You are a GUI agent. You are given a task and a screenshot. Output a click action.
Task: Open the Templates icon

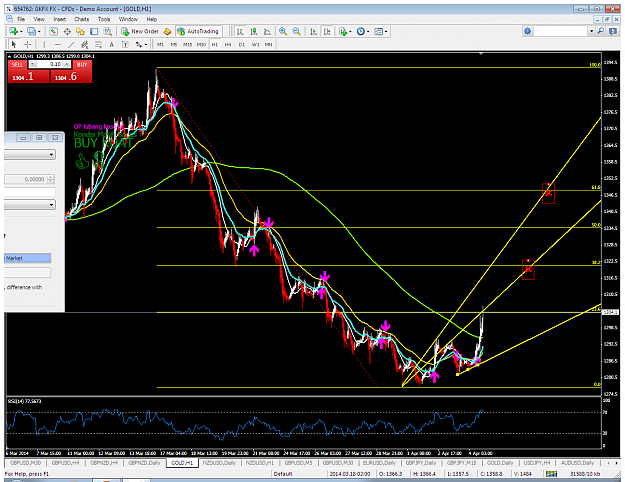coord(381,31)
